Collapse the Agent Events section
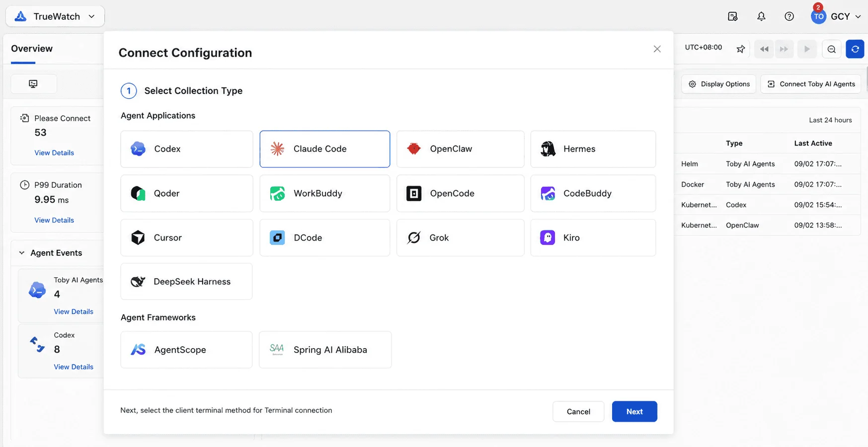Image resolution: width=868 pixels, height=447 pixels. coord(22,253)
